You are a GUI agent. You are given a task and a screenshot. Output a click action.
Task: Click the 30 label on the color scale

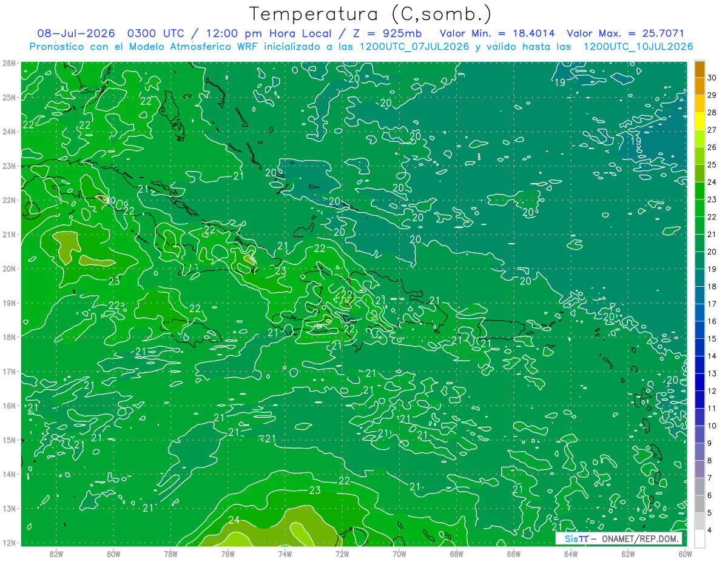click(x=712, y=78)
